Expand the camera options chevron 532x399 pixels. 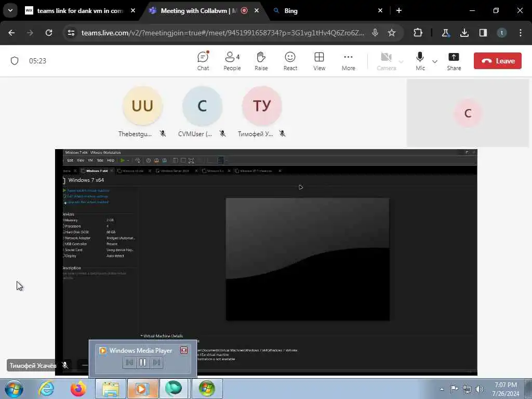tap(401, 62)
